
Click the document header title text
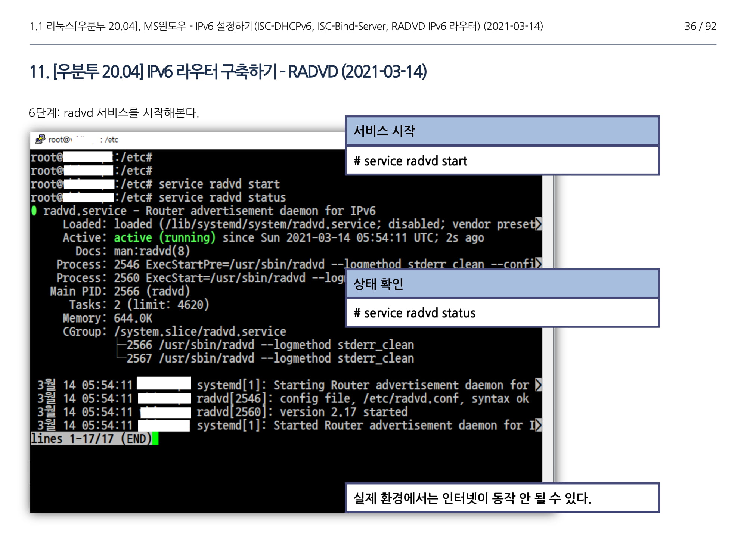(286, 26)
